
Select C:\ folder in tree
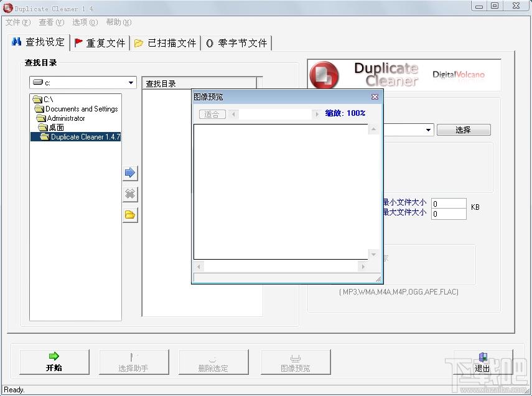pyautogui.click(x=43, y=99)
